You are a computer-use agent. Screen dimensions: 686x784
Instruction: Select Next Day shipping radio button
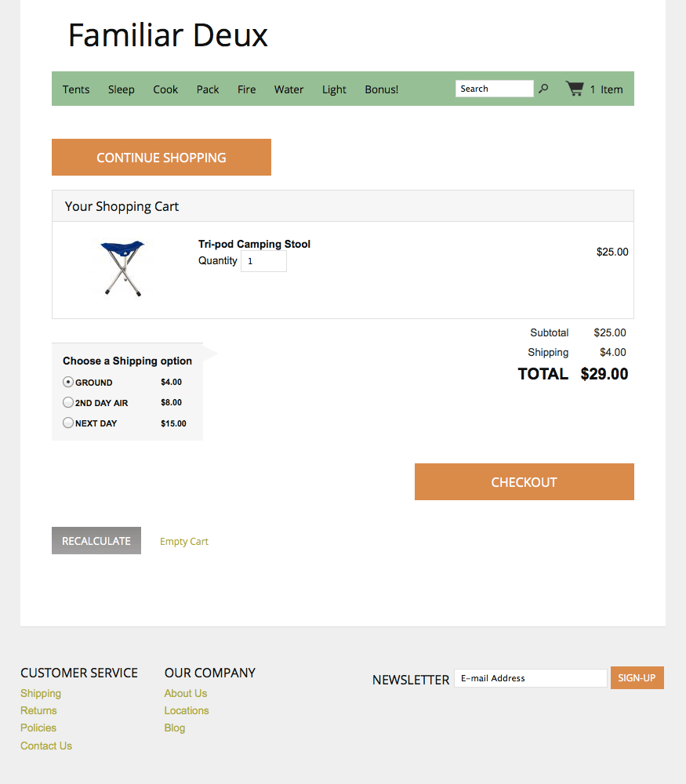pyautogui.click(x=68, y=423)
